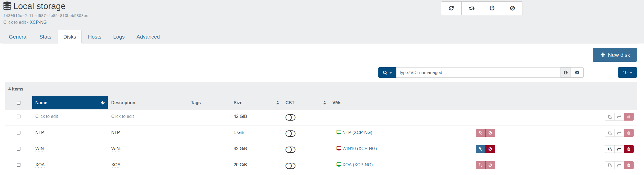Clear the search filter with X icon
Screen dimensions: 644x175
pos(577,72)
